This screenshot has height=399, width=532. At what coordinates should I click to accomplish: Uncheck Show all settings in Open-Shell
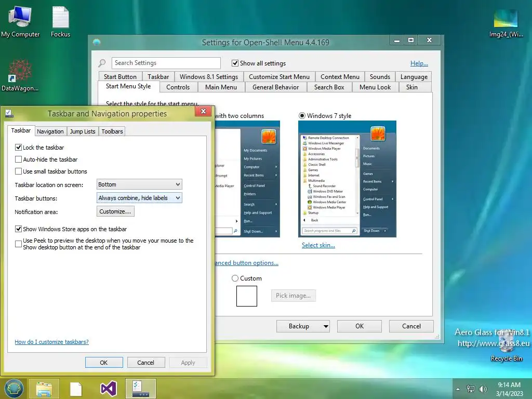click(x=235, y=63)
